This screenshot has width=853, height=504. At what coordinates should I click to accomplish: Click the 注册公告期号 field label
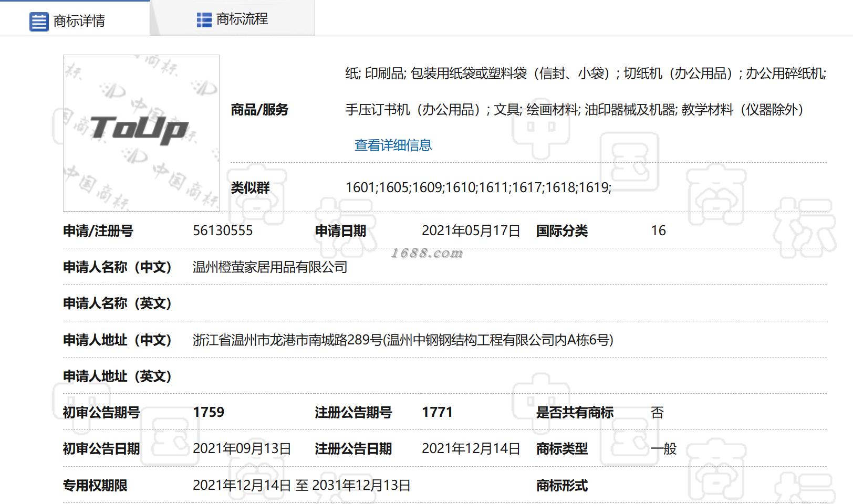coord(353,413)
